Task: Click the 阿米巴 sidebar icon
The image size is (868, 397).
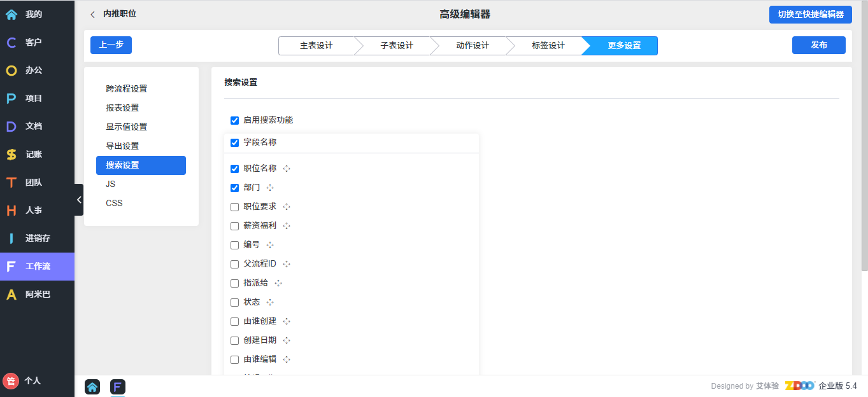Action: pyautogui.click(x=11, y=295)
